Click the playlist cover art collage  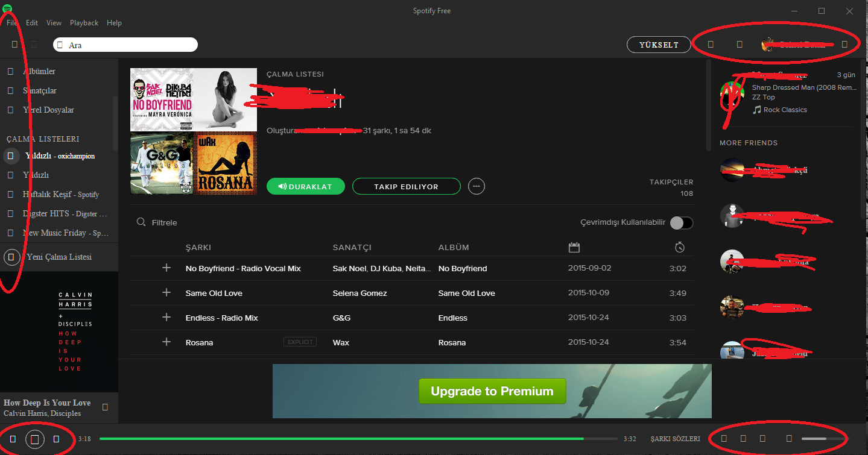[194, 131]
